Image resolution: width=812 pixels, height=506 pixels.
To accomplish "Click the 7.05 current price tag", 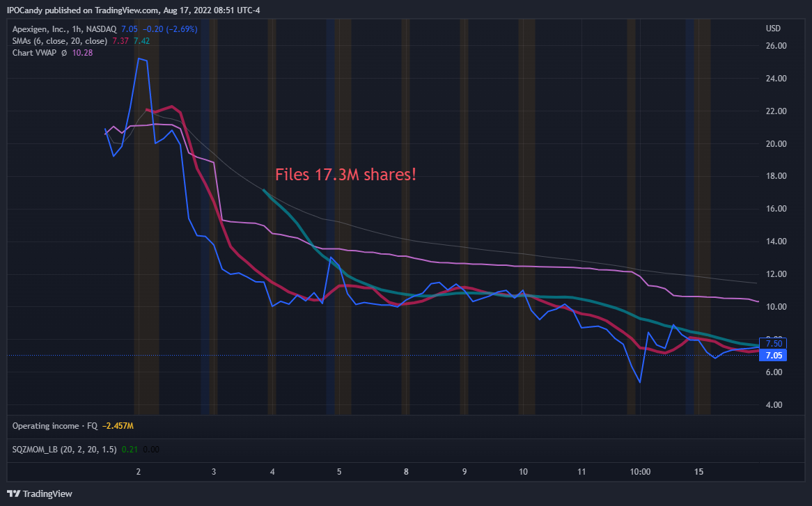I will click(x=774, y=356).
